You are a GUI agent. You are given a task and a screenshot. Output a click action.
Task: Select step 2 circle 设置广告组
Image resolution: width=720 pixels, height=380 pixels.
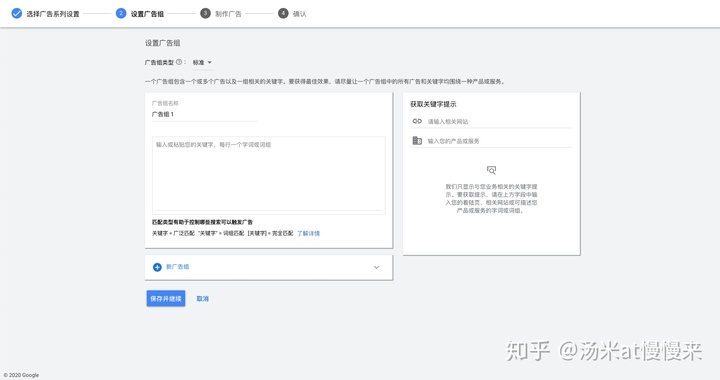121,13
